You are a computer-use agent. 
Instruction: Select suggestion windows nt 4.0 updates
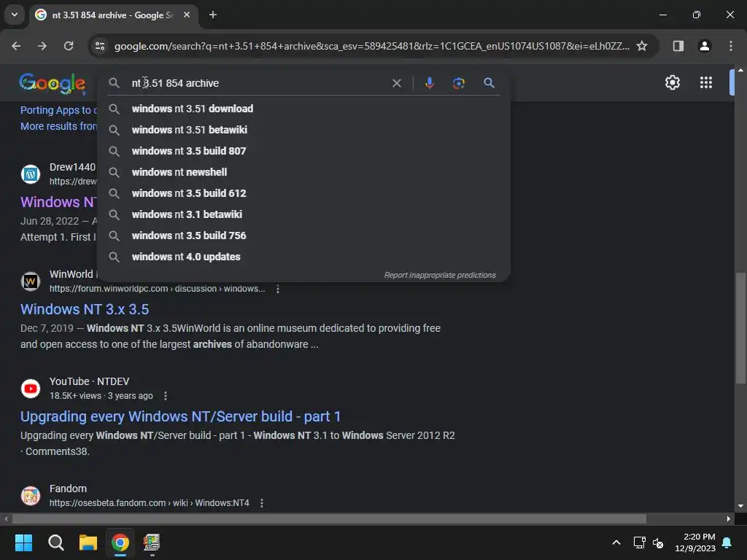coord(303,257)
